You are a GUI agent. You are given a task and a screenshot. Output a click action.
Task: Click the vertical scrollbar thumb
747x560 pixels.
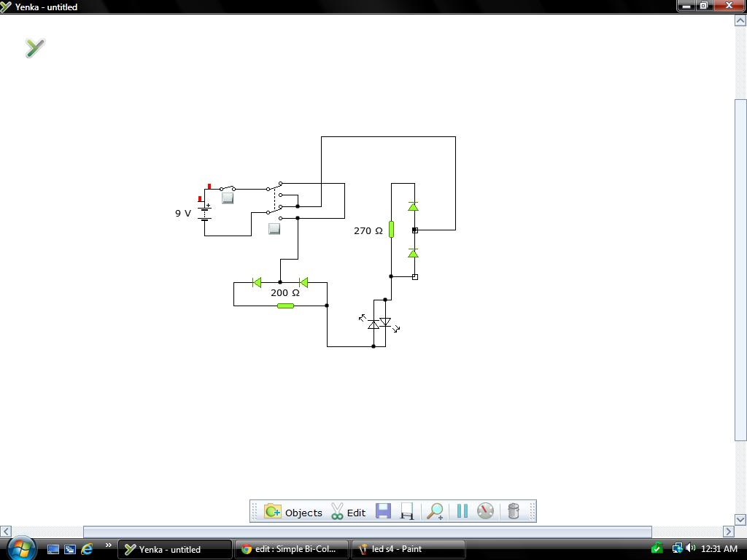[x=740, y=270]
